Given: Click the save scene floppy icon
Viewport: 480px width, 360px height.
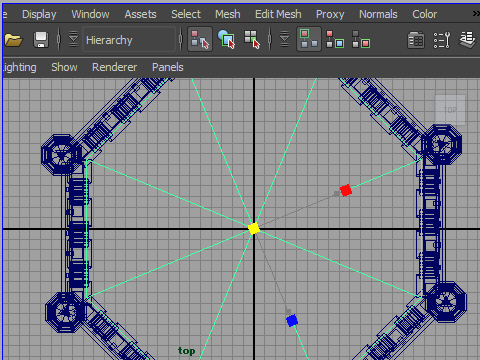Looking at the screenshot, I should 41,40.
